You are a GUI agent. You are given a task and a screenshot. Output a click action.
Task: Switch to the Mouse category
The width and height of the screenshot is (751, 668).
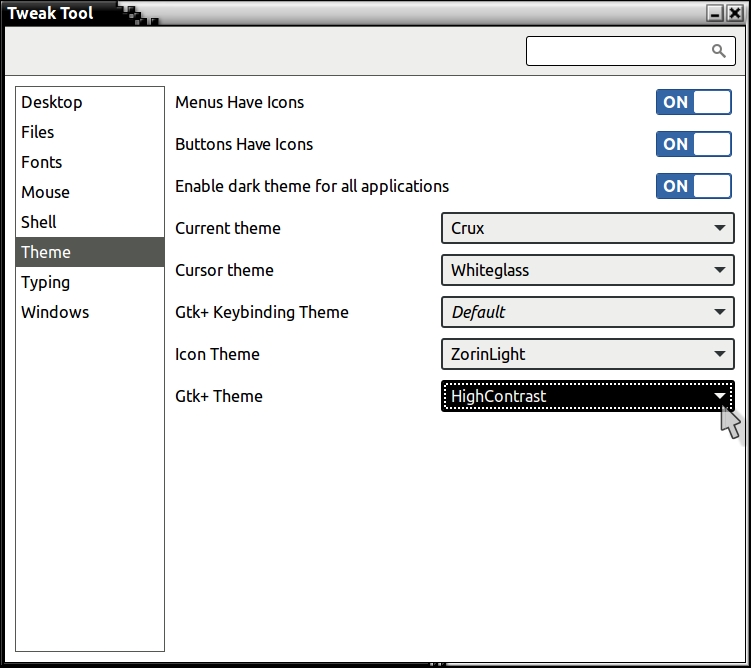point(46,192)
